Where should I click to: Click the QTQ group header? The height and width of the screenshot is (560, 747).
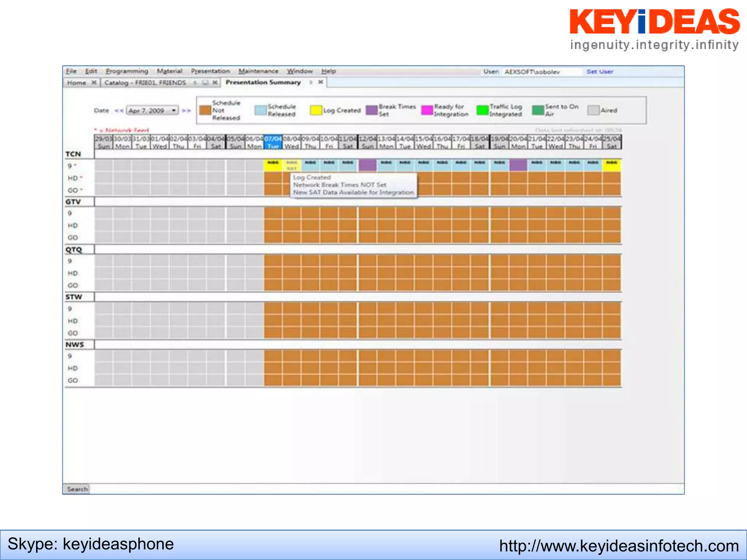74,250
